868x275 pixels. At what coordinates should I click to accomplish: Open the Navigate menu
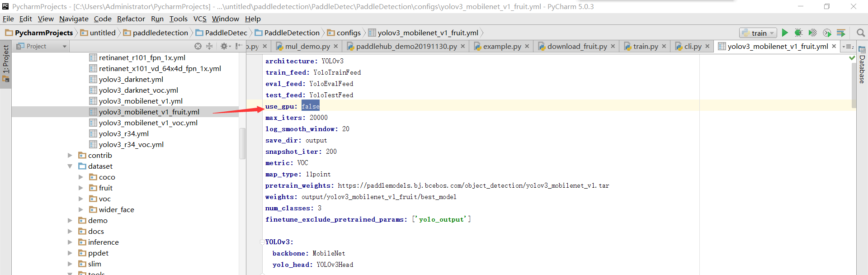[74, 19]
